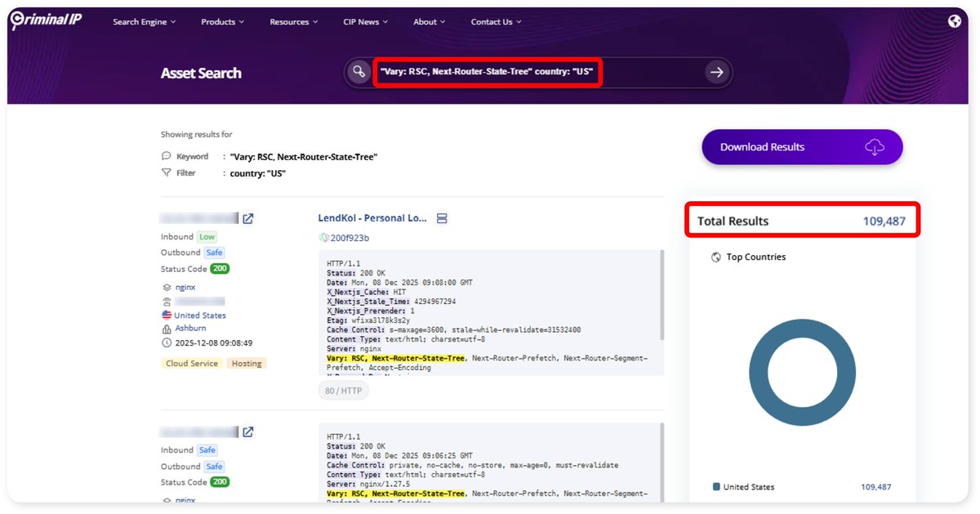Click the Showing results for text
Viewport: 980px width, 514px height.
tap(197, 134)
